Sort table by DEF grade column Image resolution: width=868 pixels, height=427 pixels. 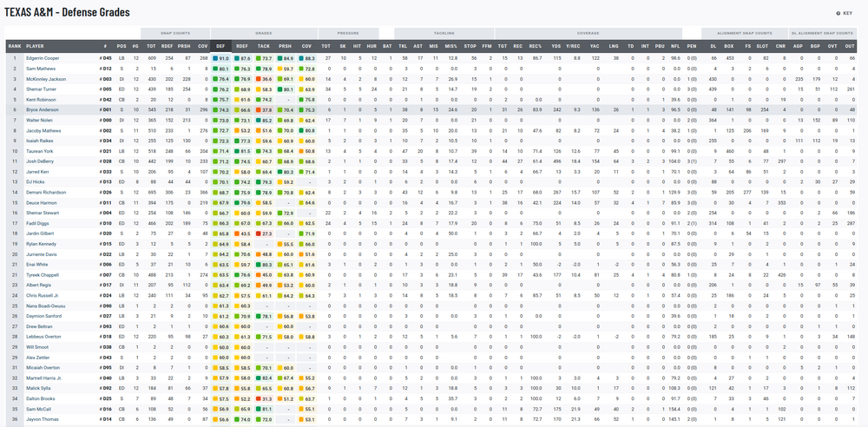[221, 45]
